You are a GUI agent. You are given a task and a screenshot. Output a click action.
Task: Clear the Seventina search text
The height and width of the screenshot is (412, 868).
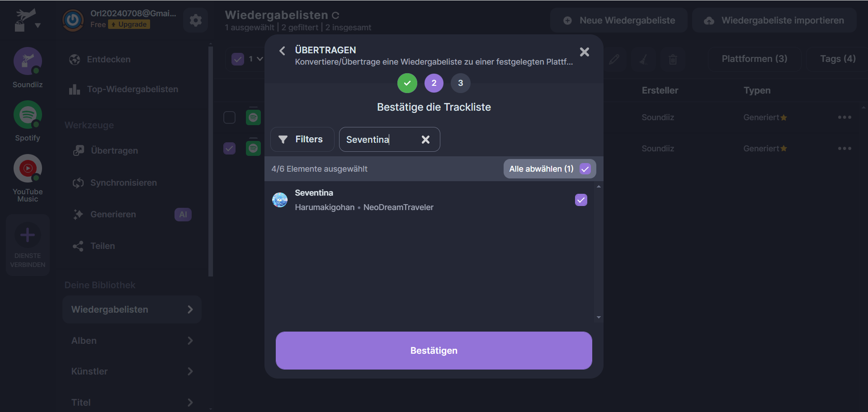(425, 140)
